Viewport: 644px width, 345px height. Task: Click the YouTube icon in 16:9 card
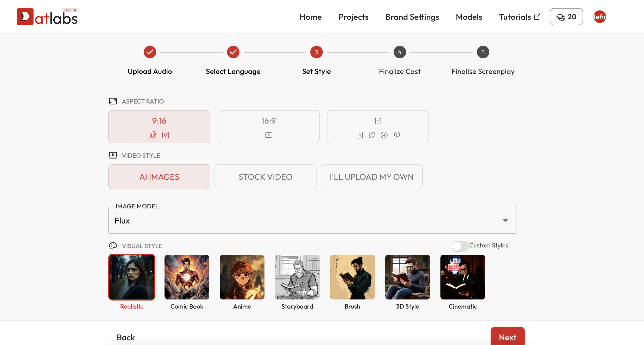click(268, 135)
